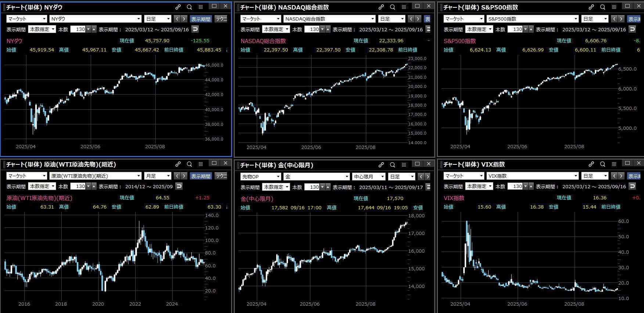Open S&P500指数 symbol selection dropdown

tap(533, 19)
